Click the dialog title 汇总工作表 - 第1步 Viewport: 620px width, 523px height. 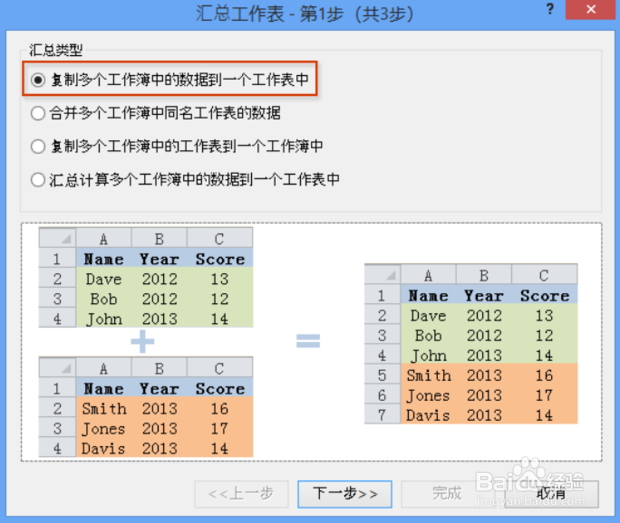304,14
